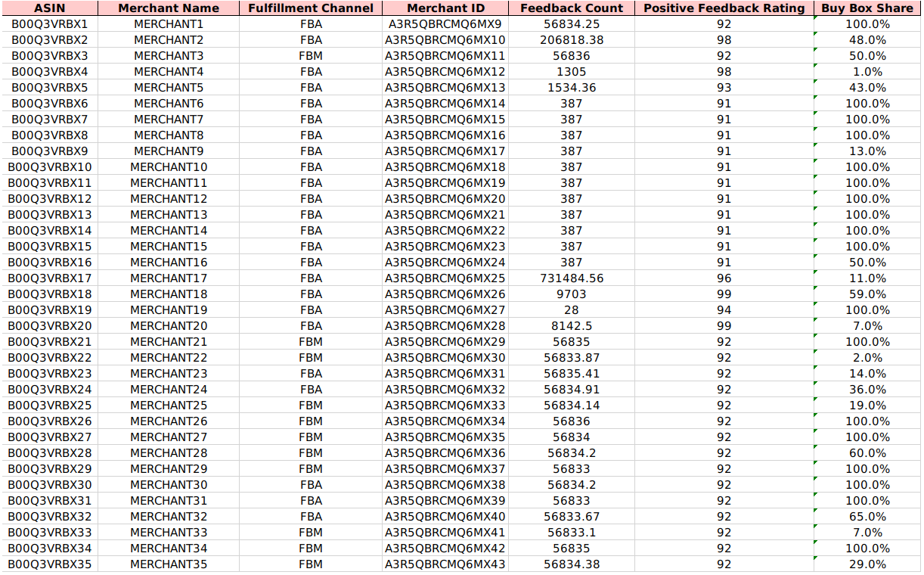This screenshot has width=924, height=575.
Task: Select the ASIN column header
Action: pyautogui.click(x=50, y=8)
